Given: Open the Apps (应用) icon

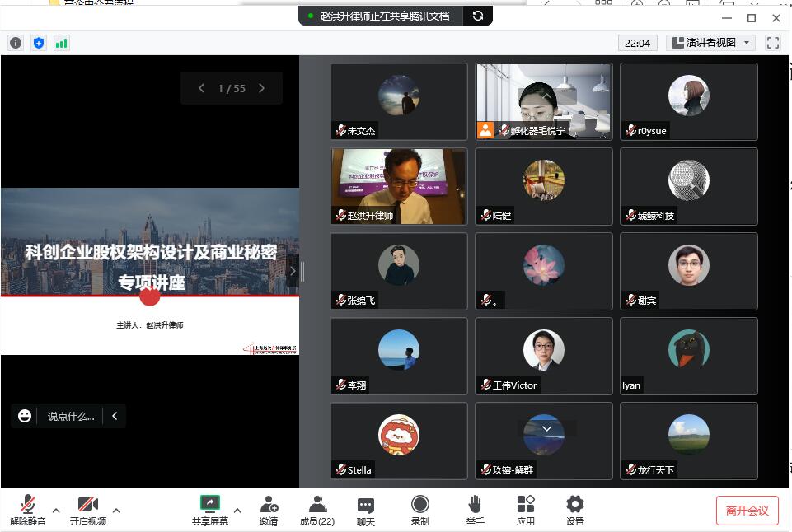Looking at the screenshot, I should tap(526, 510).
